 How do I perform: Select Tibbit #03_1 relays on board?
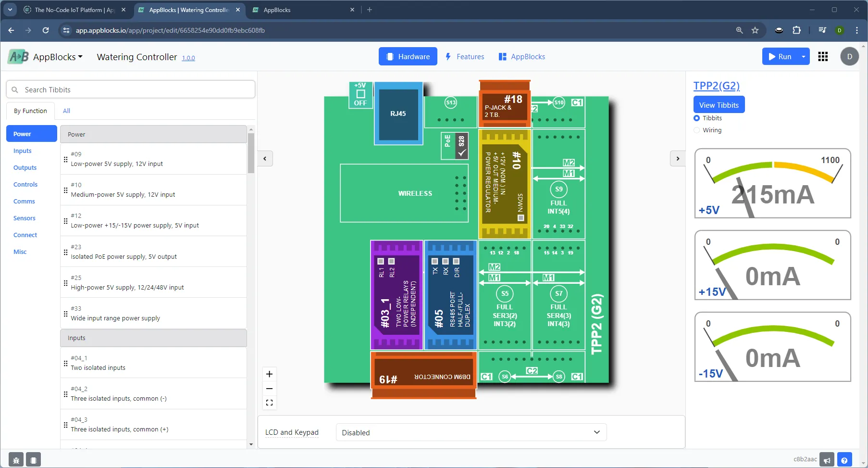[x=397, y=295]
